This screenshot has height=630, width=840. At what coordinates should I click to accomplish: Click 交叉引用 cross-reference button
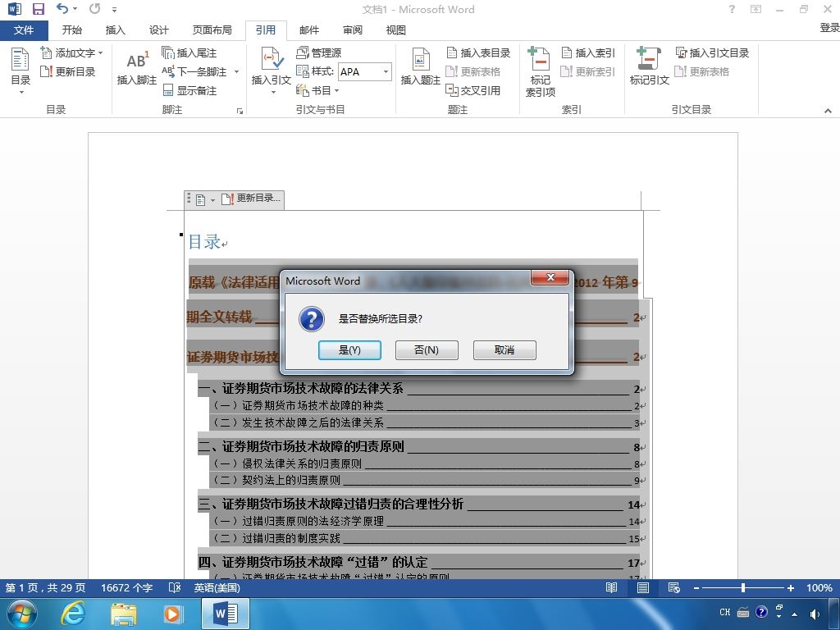click(473, 90)
